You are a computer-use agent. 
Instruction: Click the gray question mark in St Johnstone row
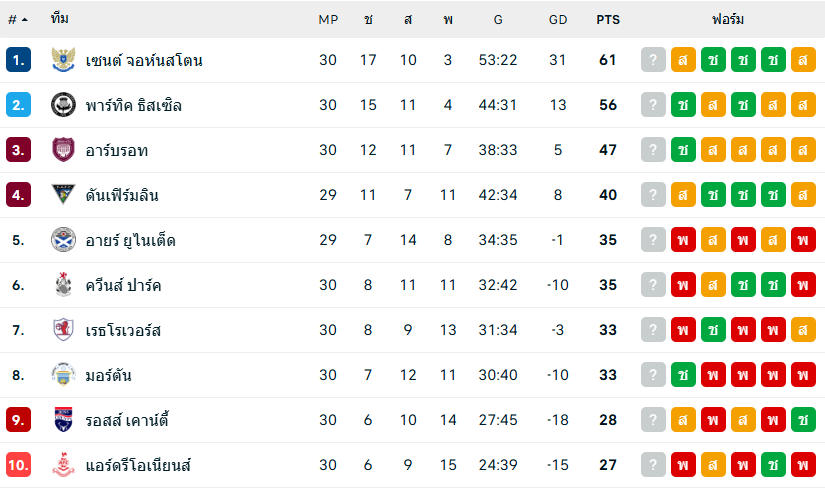tap(653, 60)
